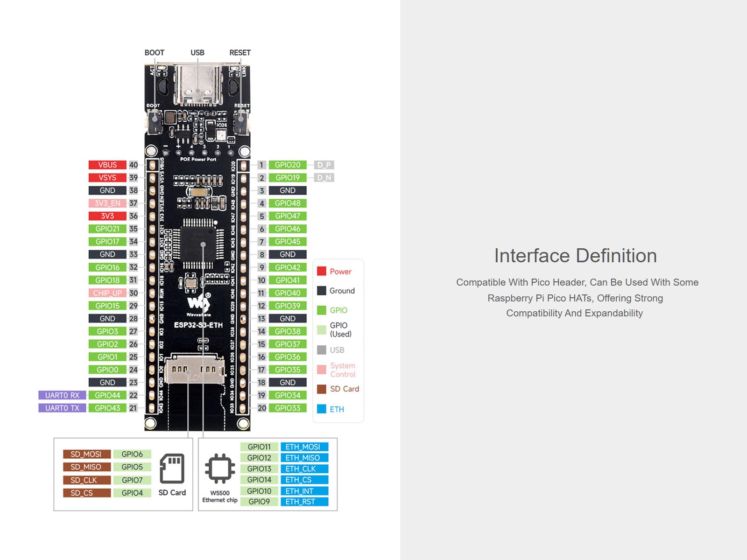Select the blue ETH legend swatch
The height and width of the screenshot is (560, 747).
(x=322, y=409)
